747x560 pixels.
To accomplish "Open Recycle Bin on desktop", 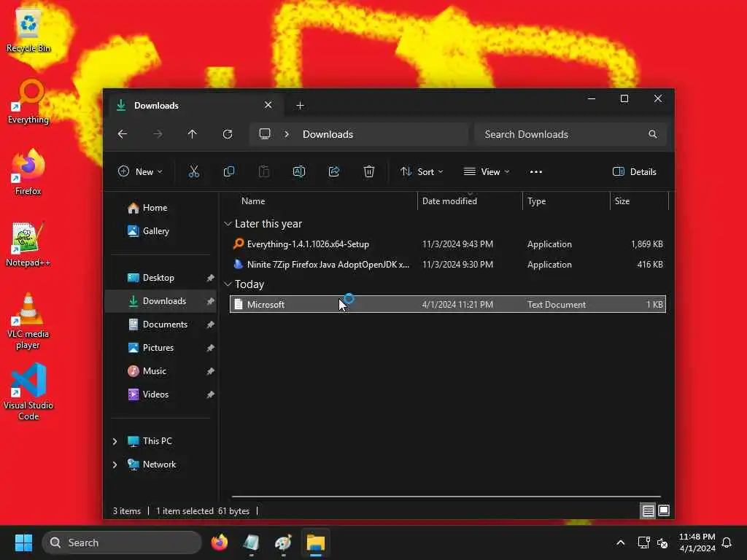I will coord(28,31).
